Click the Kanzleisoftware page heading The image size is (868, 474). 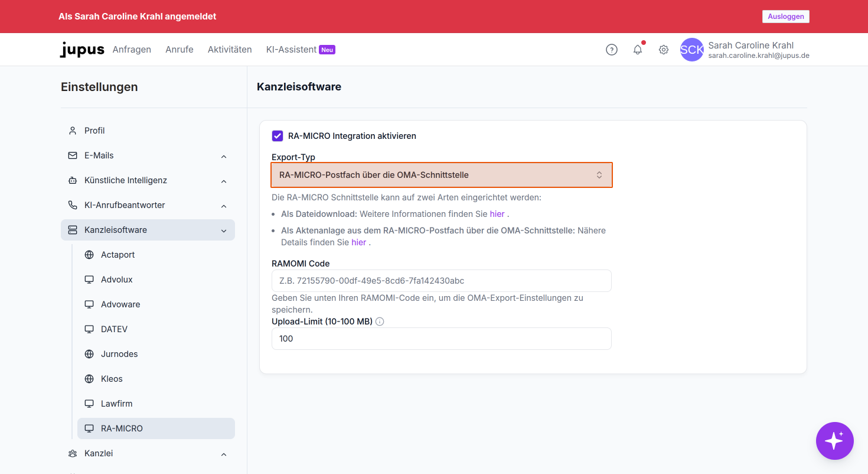[x=299, y=87]
